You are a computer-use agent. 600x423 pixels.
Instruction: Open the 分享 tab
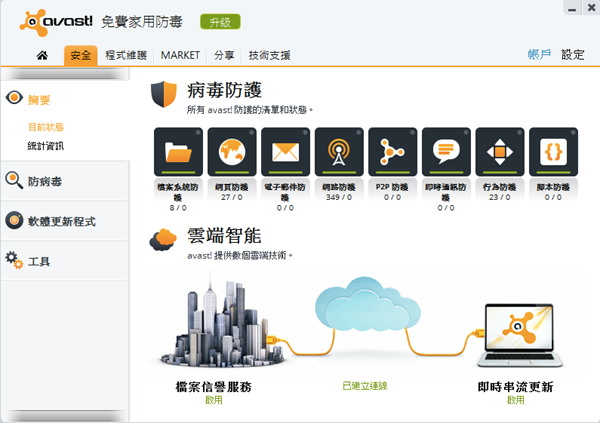224,56
